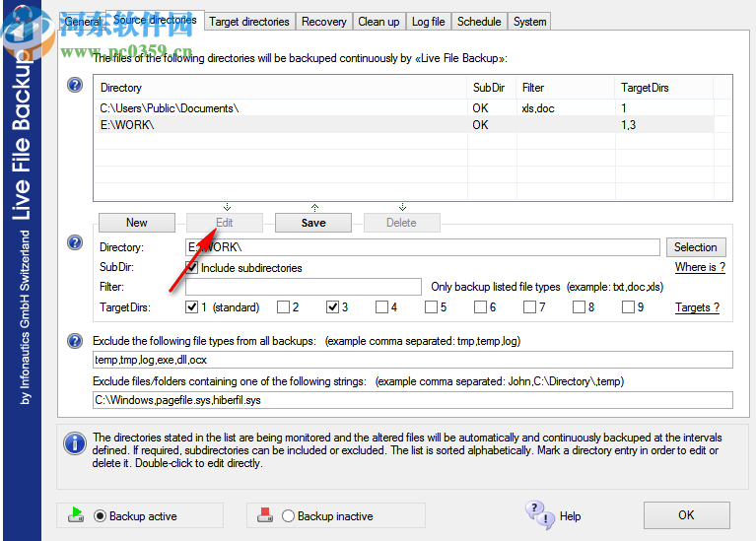
Task: Click the green Backup active play icon
Action: [x=76, y=515]
